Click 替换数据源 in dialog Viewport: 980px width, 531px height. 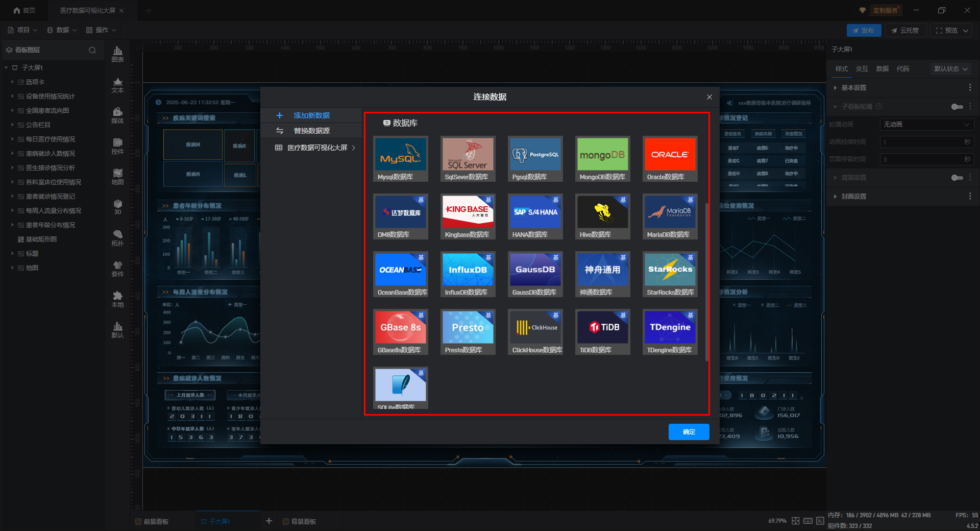tap(311, 131)
